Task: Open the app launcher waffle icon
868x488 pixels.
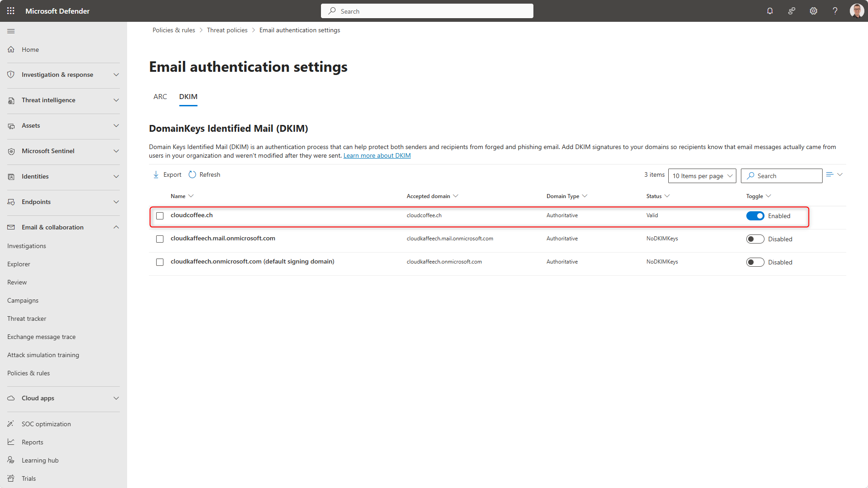Action: point(11,11)
